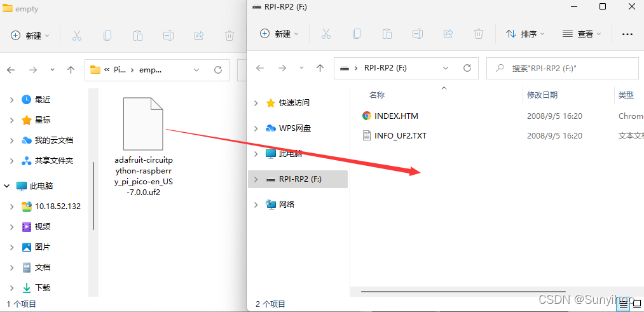This screenshot has height=312, width=644.
Task: Click Copy icon in empty window toolbar
Action: click(107, 36)
